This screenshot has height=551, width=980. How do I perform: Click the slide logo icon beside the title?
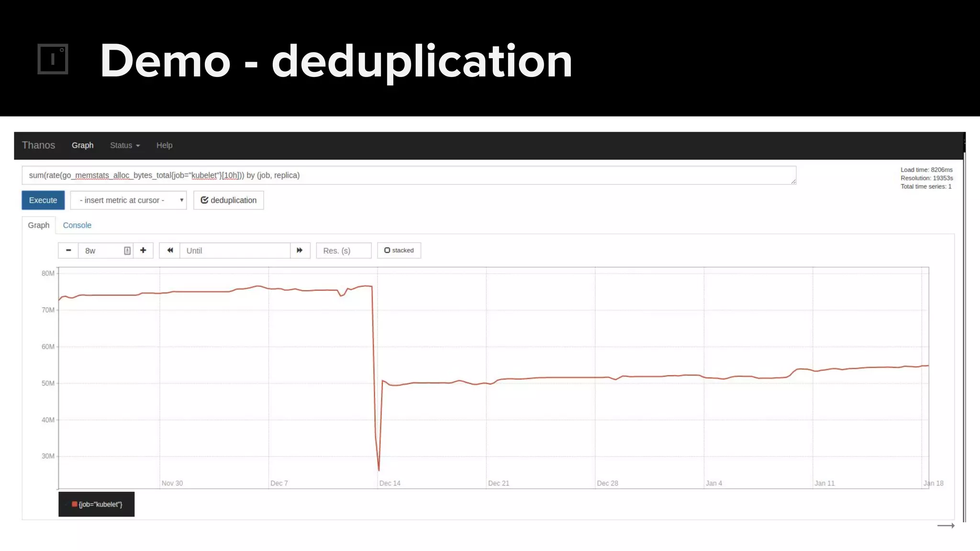tap(53, 59)
